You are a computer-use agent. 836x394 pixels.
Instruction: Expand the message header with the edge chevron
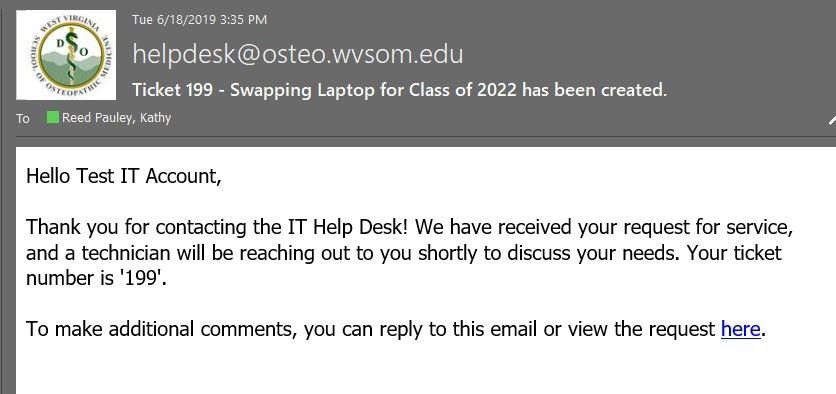832,120
